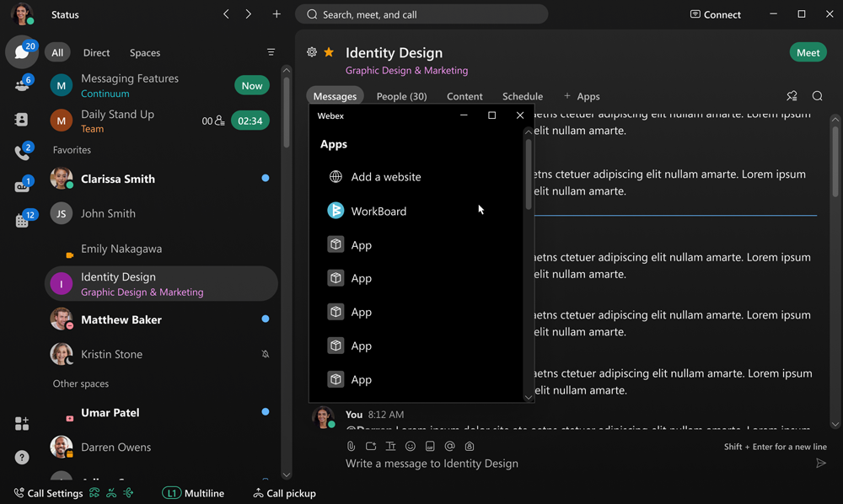
Task: Click Call pickup
Action: point(284,493)
